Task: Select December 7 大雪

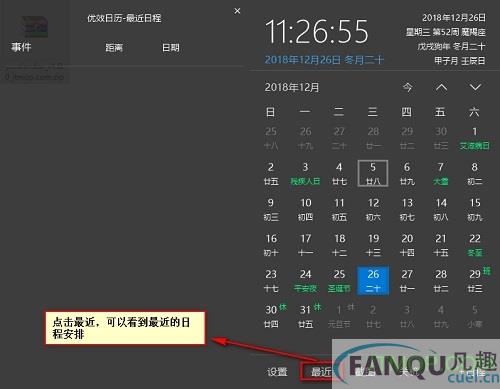Action: click(441, 174)
